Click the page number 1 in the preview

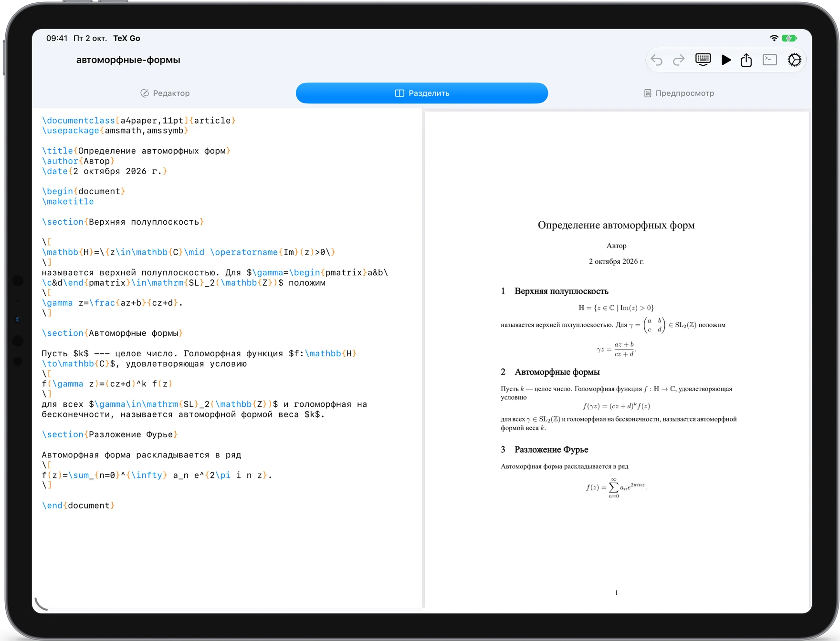pyautogui.click(x=616, y=593)
